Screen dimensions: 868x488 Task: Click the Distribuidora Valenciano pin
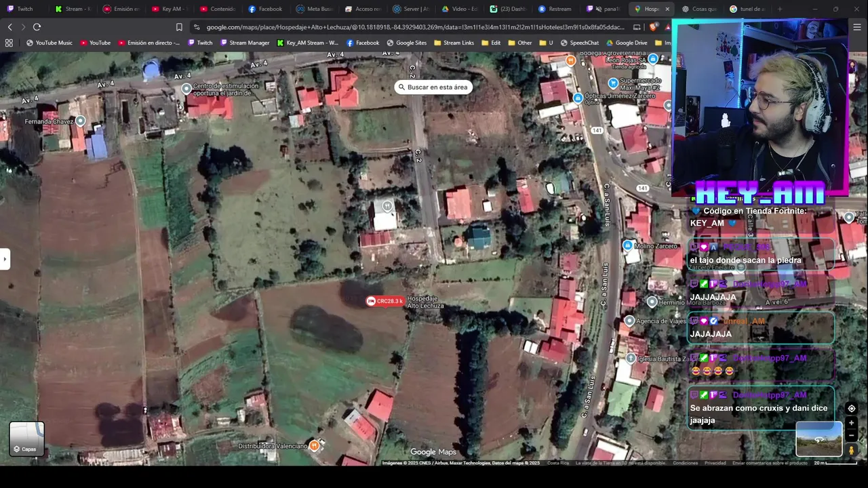pyautogui.click(x=314, y=445)
